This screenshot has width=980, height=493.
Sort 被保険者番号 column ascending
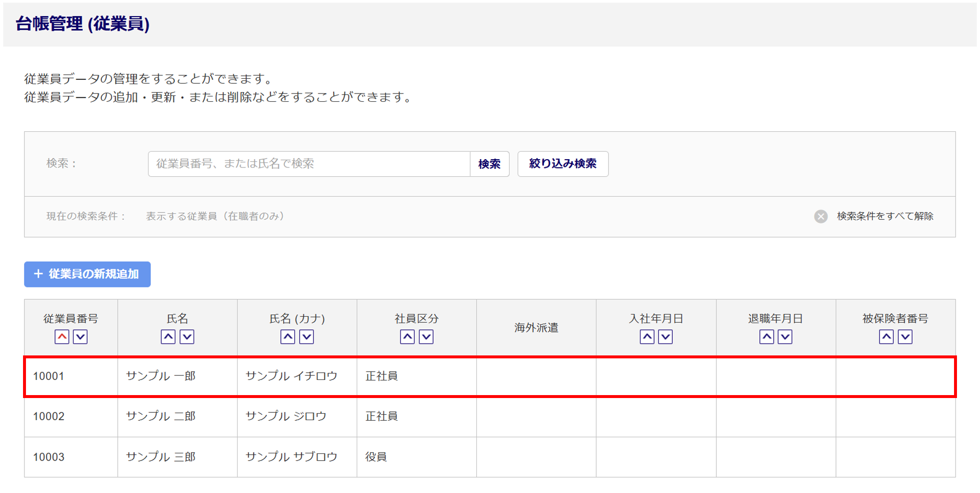click(x=886, y=337)
